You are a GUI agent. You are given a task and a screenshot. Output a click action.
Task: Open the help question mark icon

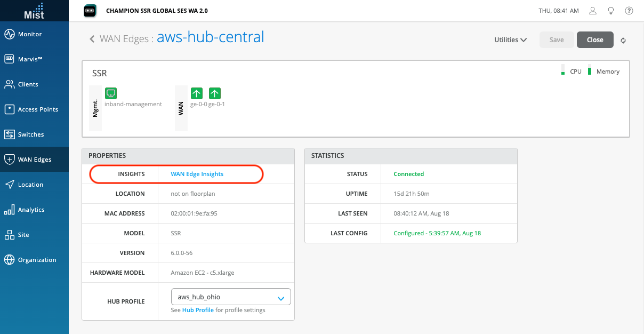click(x=629, y=11)
